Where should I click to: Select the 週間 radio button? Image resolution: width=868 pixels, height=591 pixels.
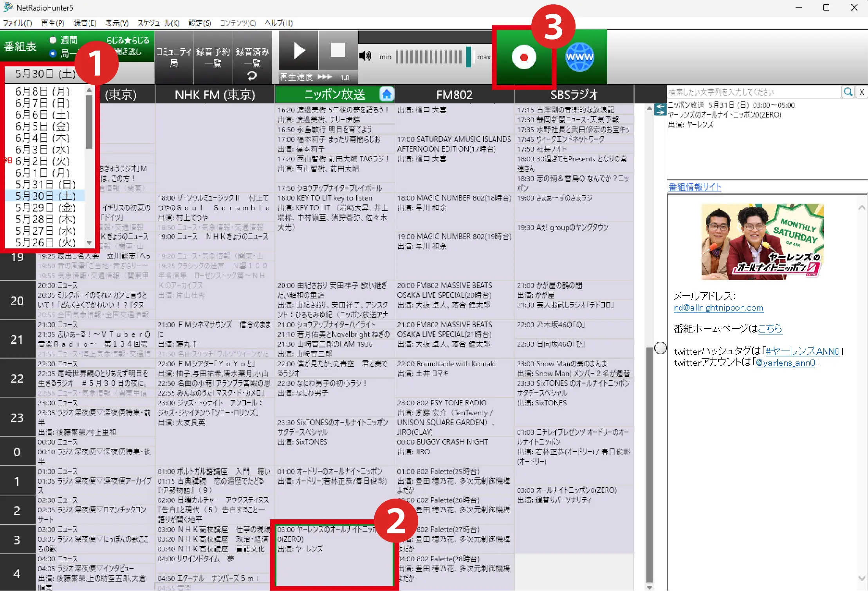click(x=53, y=40)
